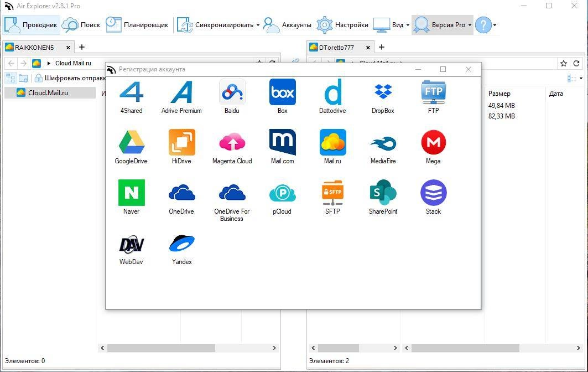The image size is (588, 372).
Task: Choose the Yandex disk icon
Action: (x=181, y=250)
